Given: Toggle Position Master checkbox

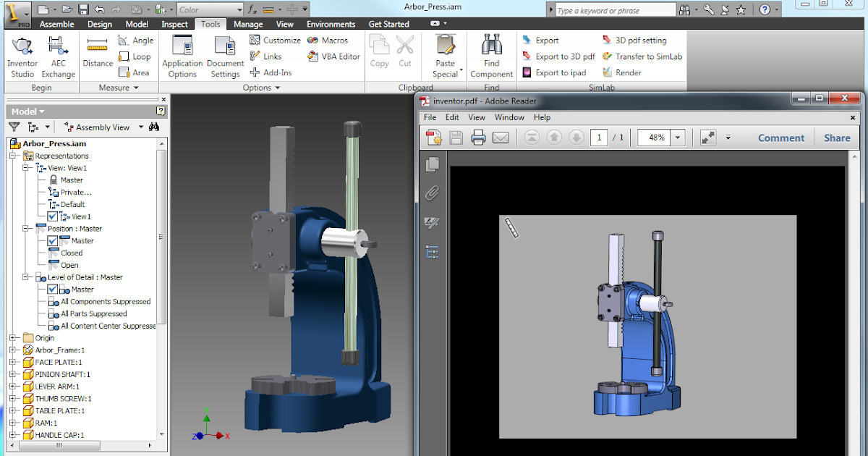Looking at the screenshot, I should pyautogui.click(x=52, y=241).
